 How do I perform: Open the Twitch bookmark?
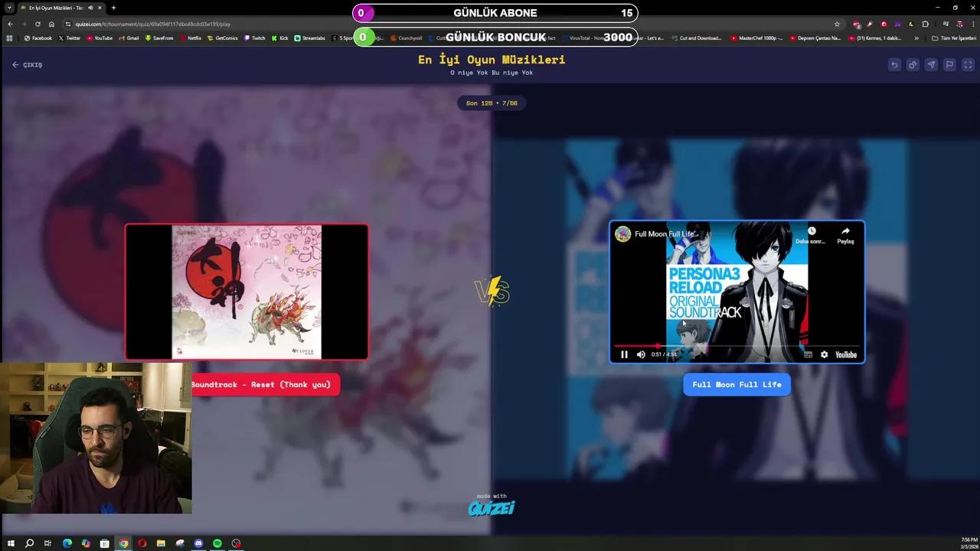pos(255,38)
